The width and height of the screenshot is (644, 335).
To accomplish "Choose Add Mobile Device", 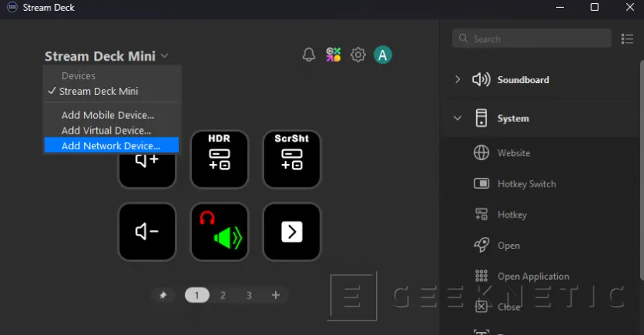I will (111, 115).
